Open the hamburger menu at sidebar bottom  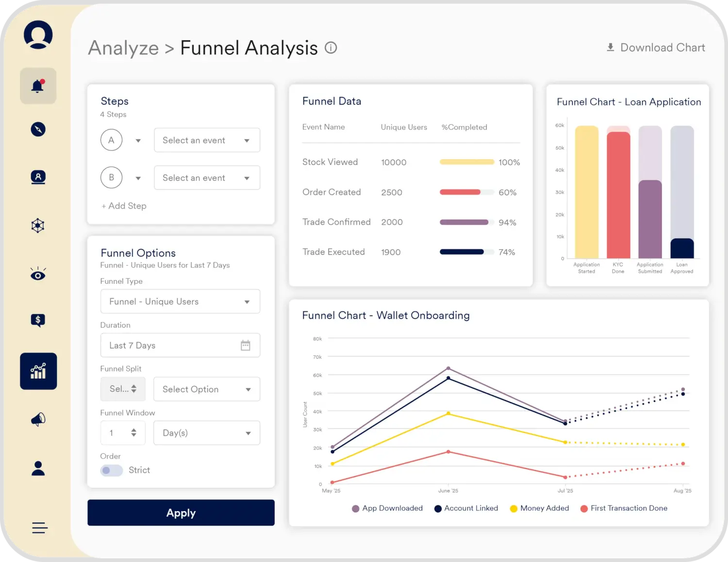click(39, 528)
